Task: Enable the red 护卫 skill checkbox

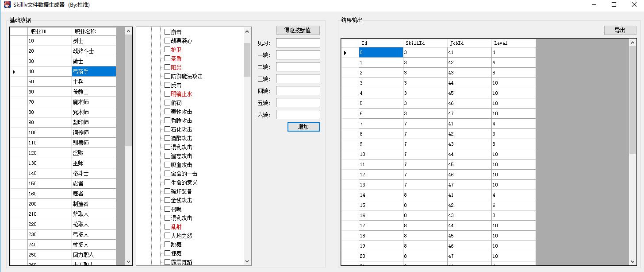Action: (167, 50)
